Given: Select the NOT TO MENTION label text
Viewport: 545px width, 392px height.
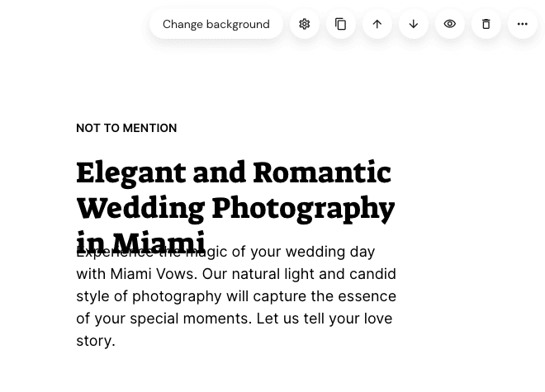Looking at the screenshot, I should pos(126,128).
